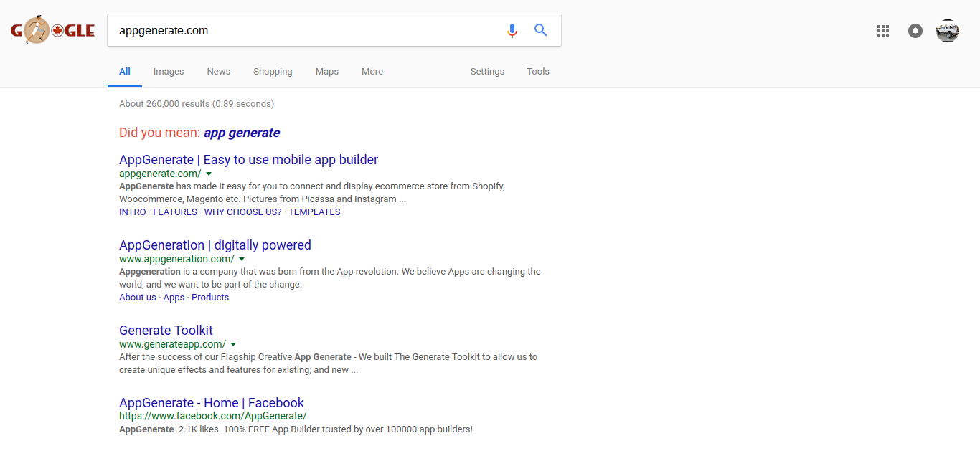Expand arrow next to www.generateapp.com/ URL

click(233, 345)
